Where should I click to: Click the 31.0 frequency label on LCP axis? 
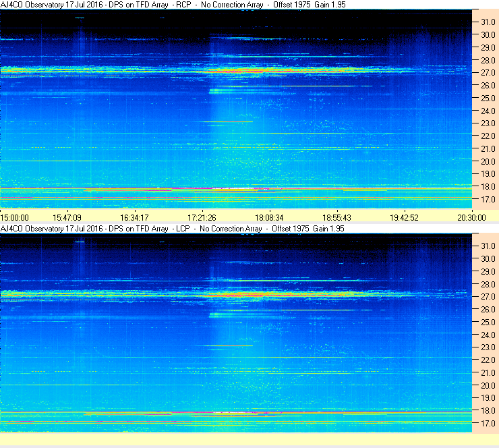488,246
